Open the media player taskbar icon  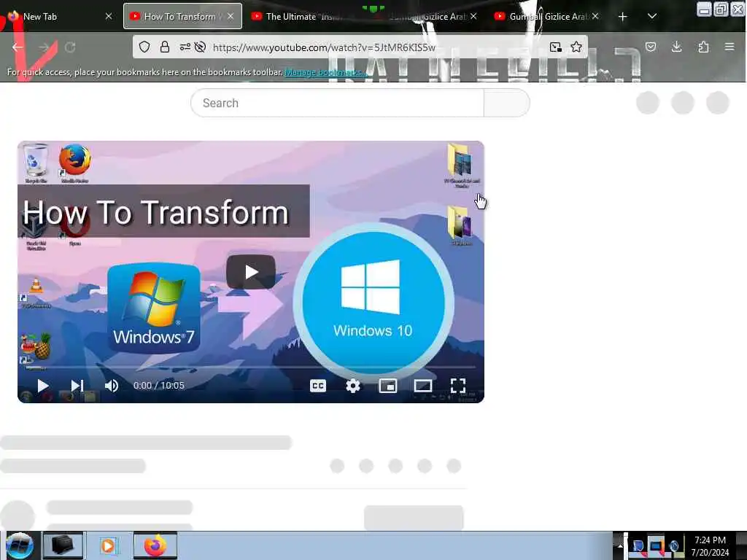coord(109,545)
